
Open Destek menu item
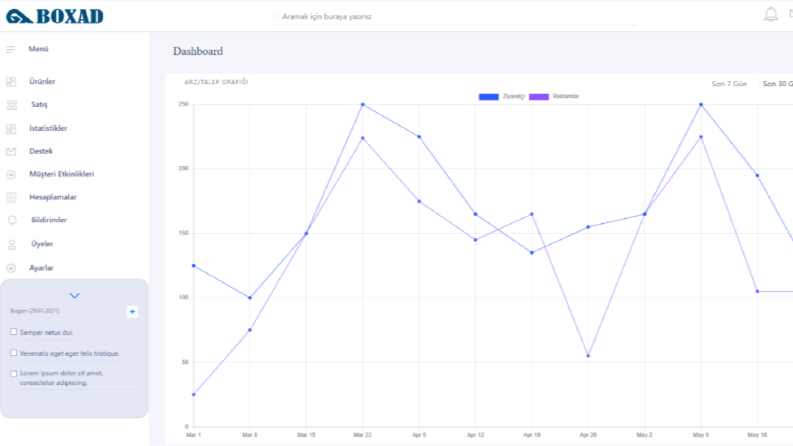tap(41, 151)
